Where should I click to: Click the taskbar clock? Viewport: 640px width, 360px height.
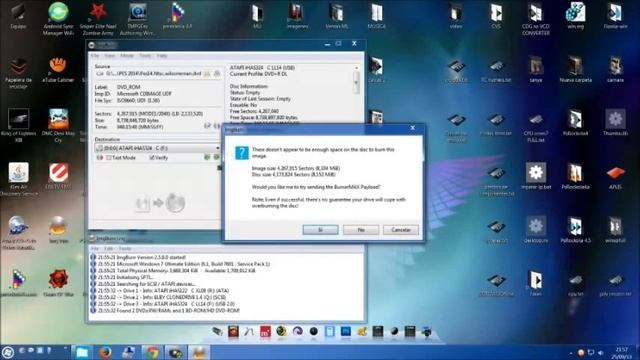pos(621,353)
